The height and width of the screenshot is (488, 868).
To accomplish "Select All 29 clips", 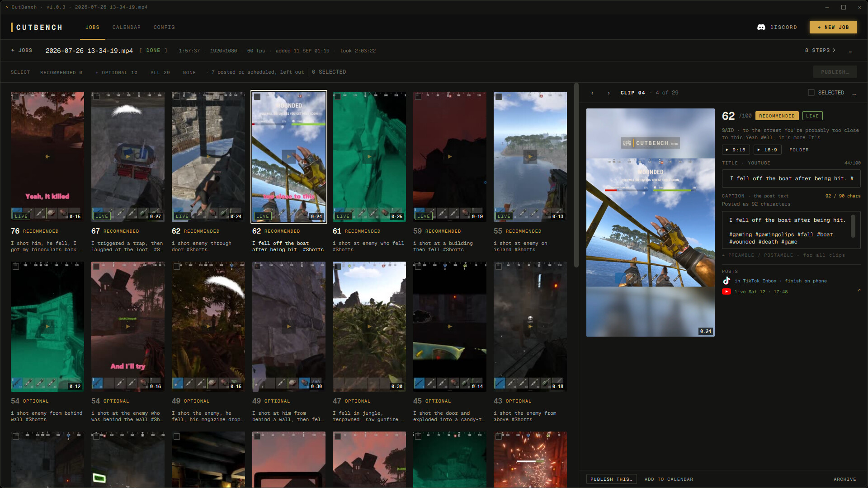I will [x=160, y=72].
